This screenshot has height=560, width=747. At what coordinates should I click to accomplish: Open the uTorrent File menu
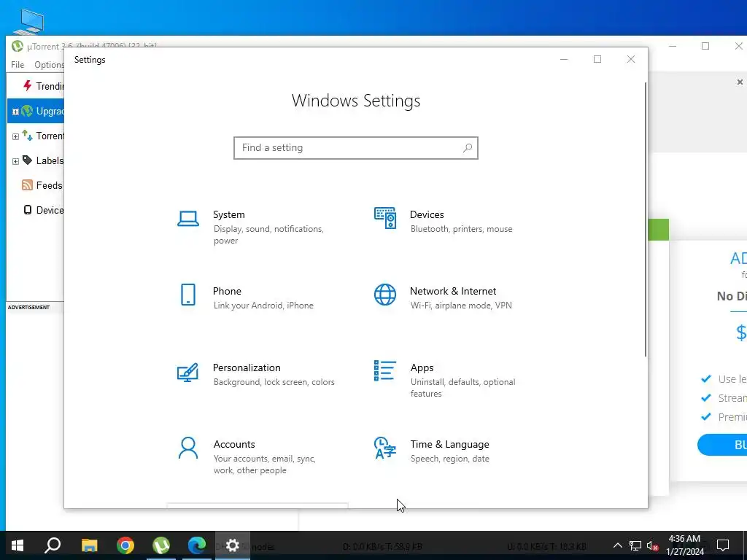pyautogui.click(x=18, y=65)
